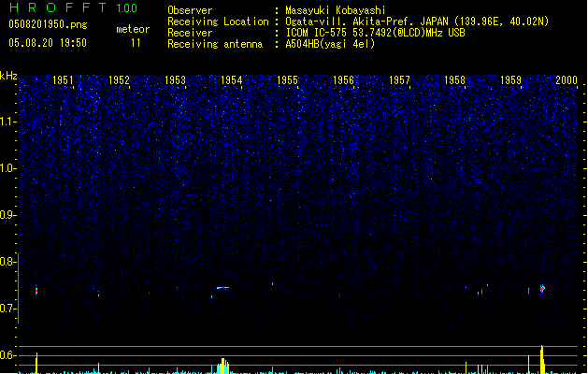Click the 0.7 kHz frequency label
The width and height of the screenshot is (588, 374).
point(8,309)
